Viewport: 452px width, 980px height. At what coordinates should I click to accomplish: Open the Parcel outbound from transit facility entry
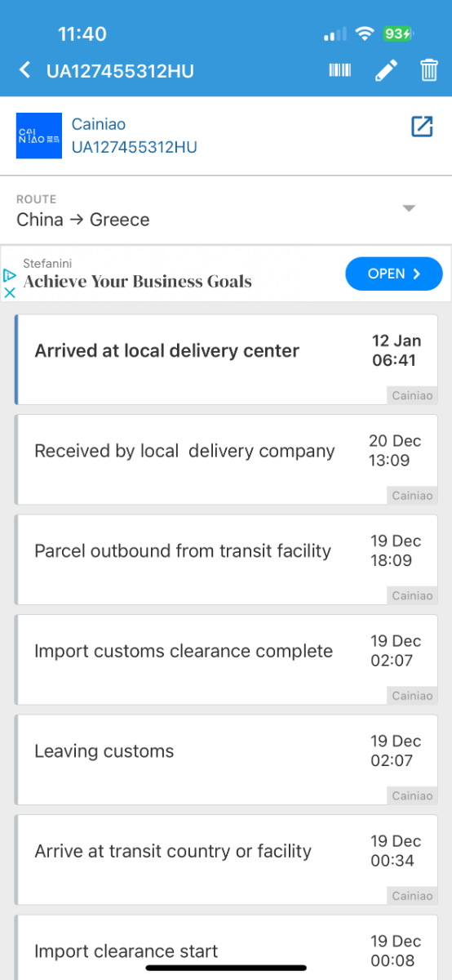click(226, 559)
